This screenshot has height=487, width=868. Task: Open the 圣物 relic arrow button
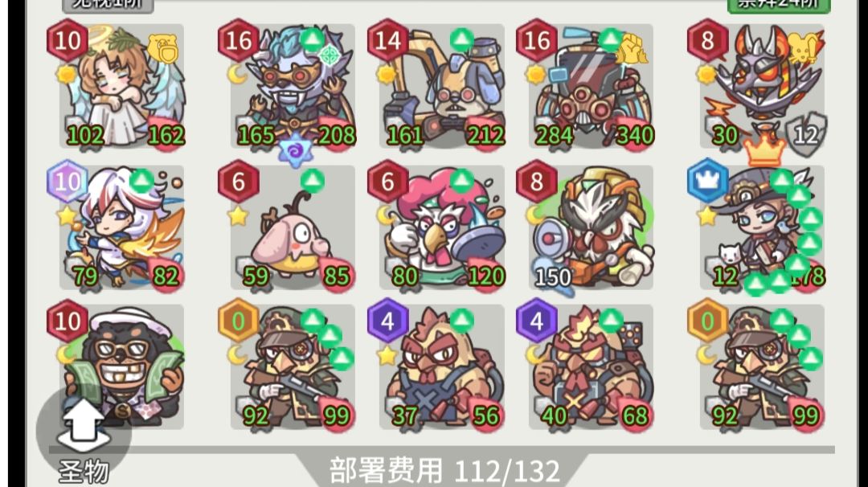tap(84, 426)
